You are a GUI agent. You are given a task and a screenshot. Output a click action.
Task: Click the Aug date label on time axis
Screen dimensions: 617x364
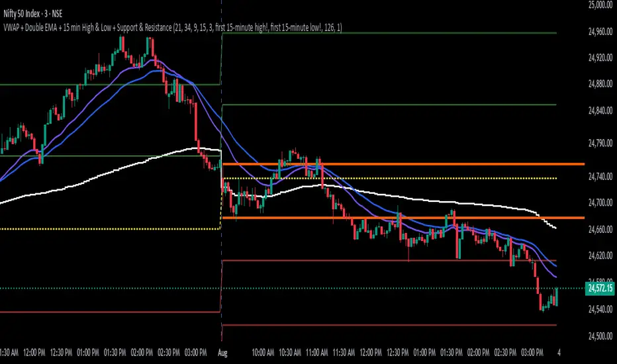tap(222, 353)
